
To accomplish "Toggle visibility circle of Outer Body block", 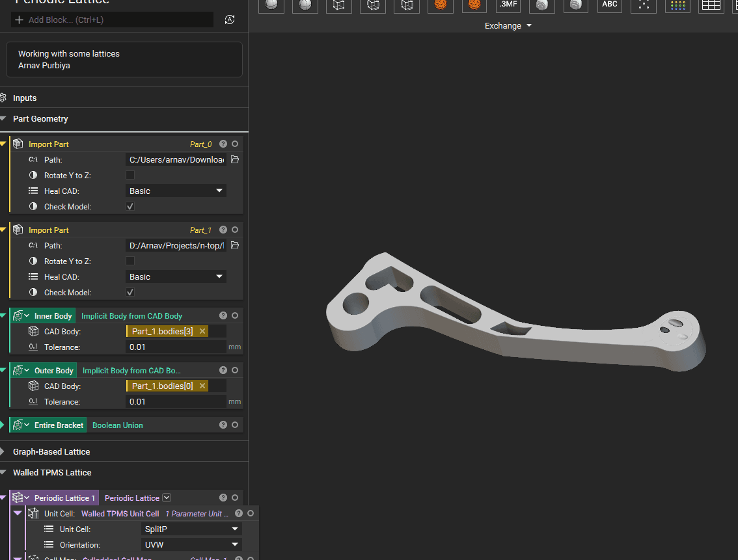I will pyautogui.click(x=235, y=370).
